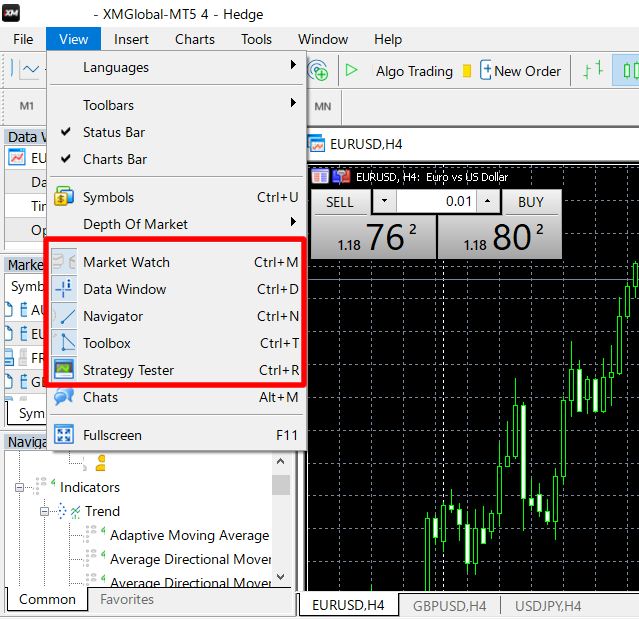This screenshot has height=619, width=639.
Task: Click the buy price 1.18802 tile
Action: click(x=500, y=237)
